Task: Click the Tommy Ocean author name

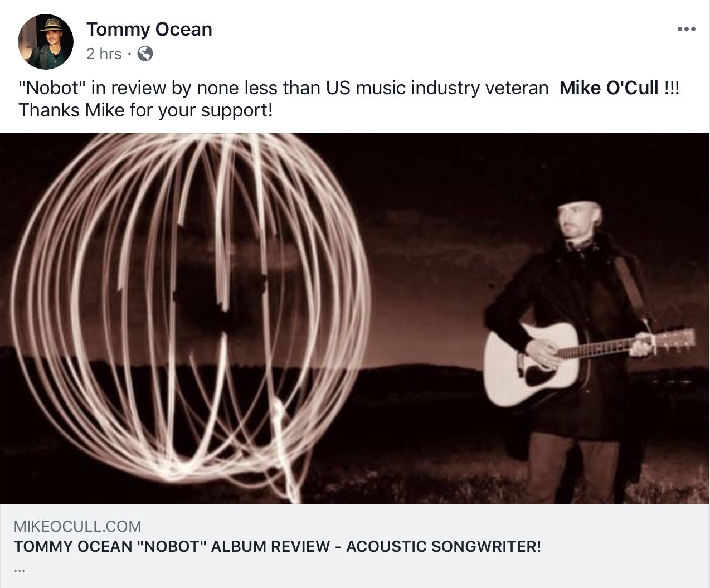Action: [149, 29]
